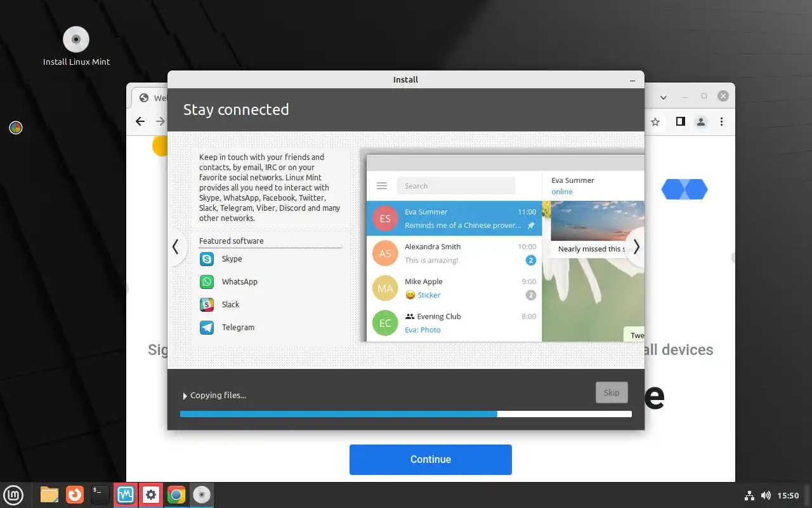Open the Files manager from the panel
The width and height of the screenshot is (812, 508).
click(x=49, y=495)
